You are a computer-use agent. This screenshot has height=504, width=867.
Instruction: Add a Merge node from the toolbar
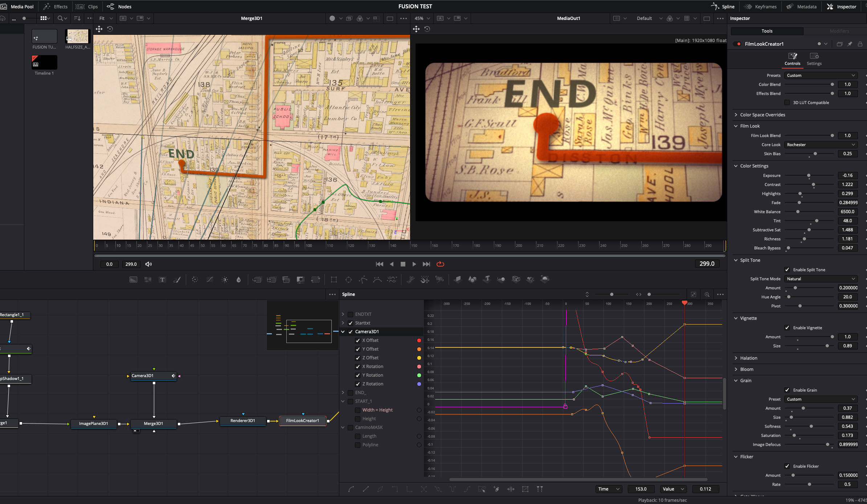pyautogui.click(x=257, y=280)
